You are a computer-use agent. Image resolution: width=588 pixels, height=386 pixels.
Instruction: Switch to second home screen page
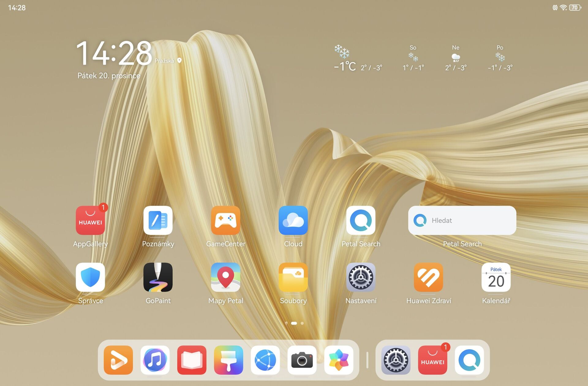302,323
